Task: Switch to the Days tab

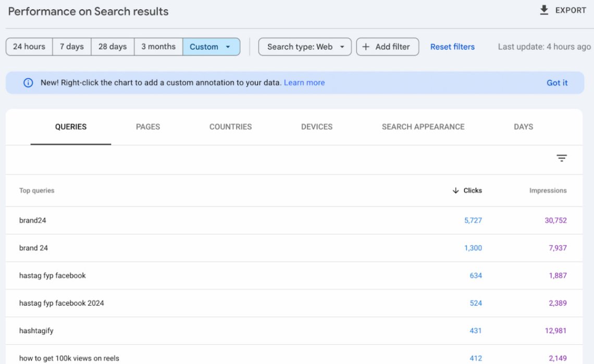Action: (x=523, y=127)
